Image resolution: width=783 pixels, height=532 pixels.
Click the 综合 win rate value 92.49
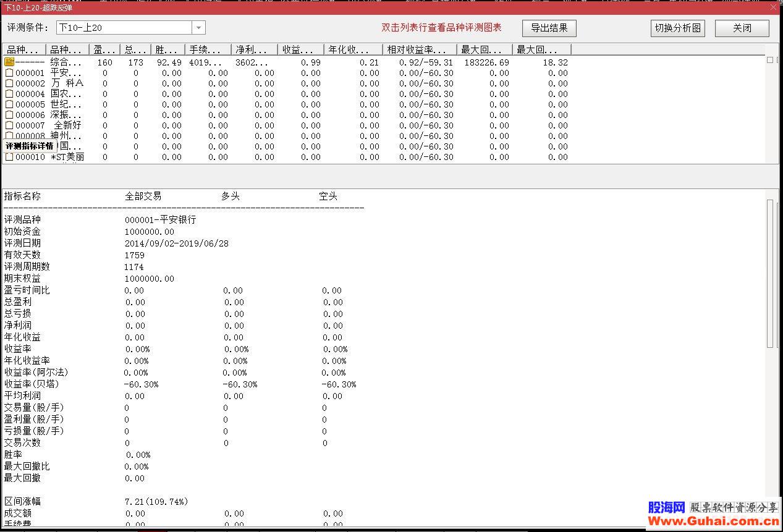coord(169,62)
